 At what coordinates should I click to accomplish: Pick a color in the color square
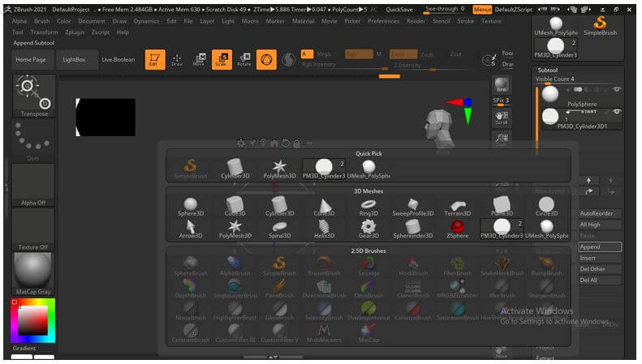33,321
